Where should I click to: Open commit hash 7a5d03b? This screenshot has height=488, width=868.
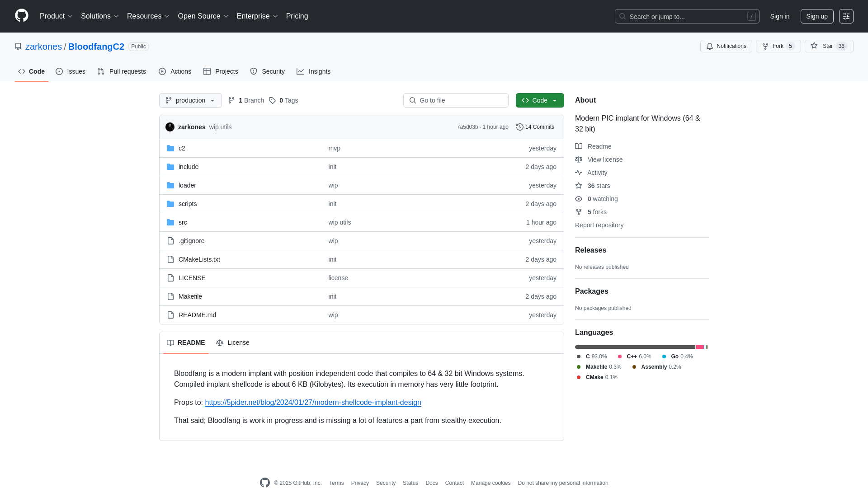[467, 127]
